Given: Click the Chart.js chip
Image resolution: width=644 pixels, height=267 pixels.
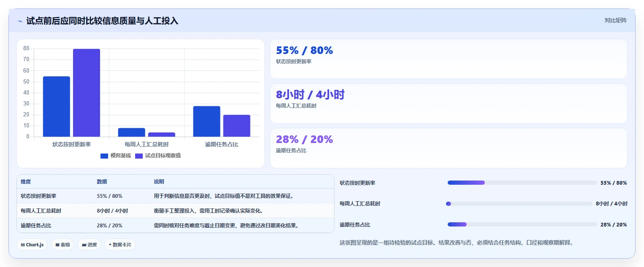Looking at the screenshot, I should click(32, 245).
